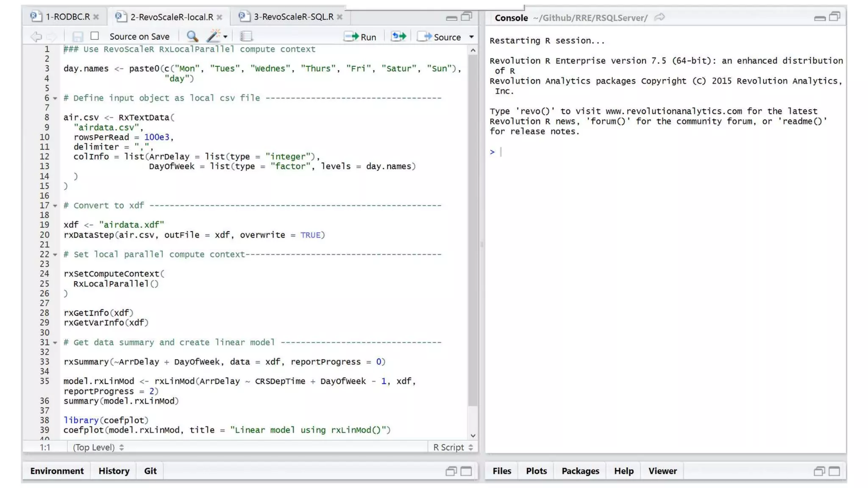Click the Re-run previous region icon
The height and width of the screenshot is (488, 868).
(398, 36)
